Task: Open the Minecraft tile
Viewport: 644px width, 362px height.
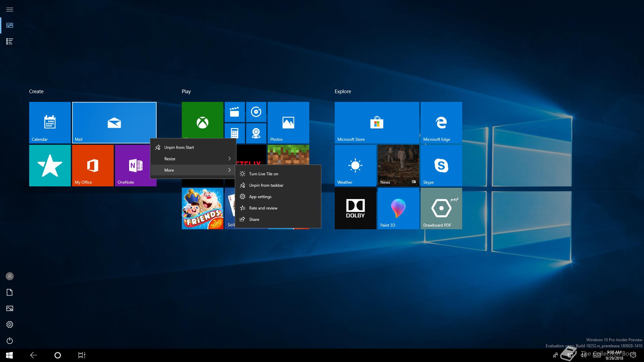Action: tap(288, 155)
